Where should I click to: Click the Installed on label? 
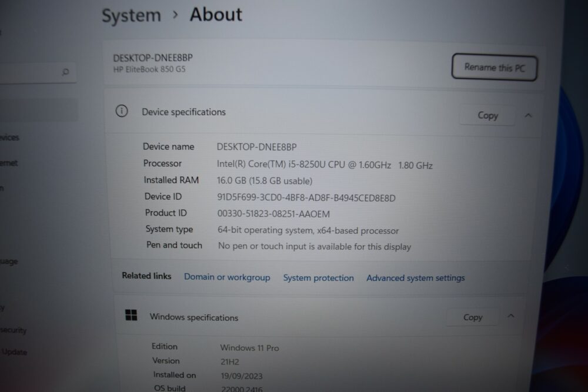(175, 375)
